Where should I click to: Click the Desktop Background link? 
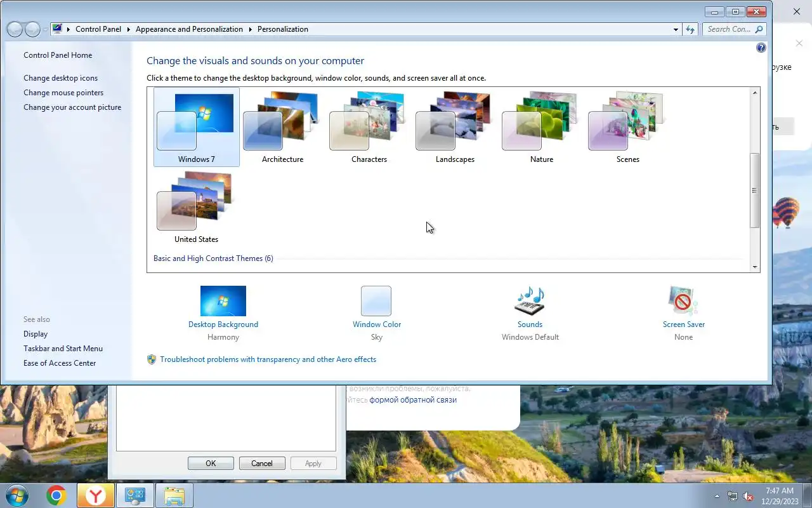tap(223, 324)
